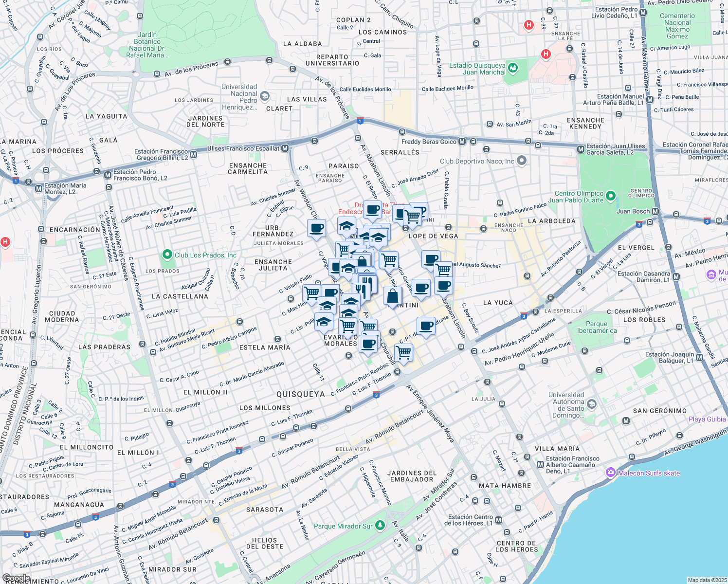Click ENSANCHE CARMELITA label
The height and width of the screenshot is (584, 728).
point(248,168)
